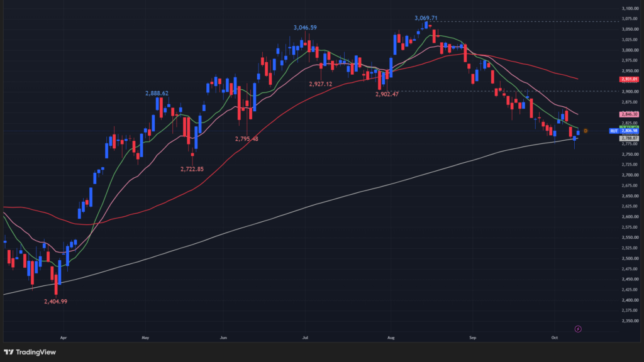Click the purple lightning bolt icon

tap(578, 329)
